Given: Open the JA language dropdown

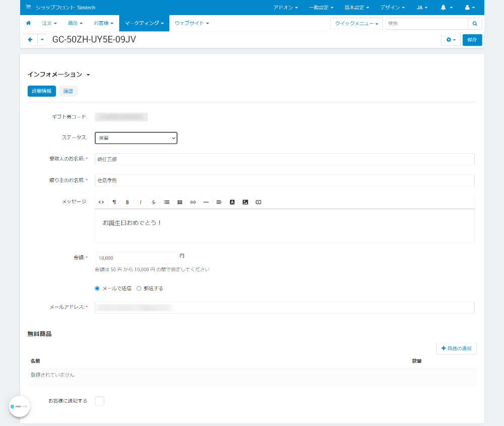Looking at the screenshot, I should coord(422,8).
